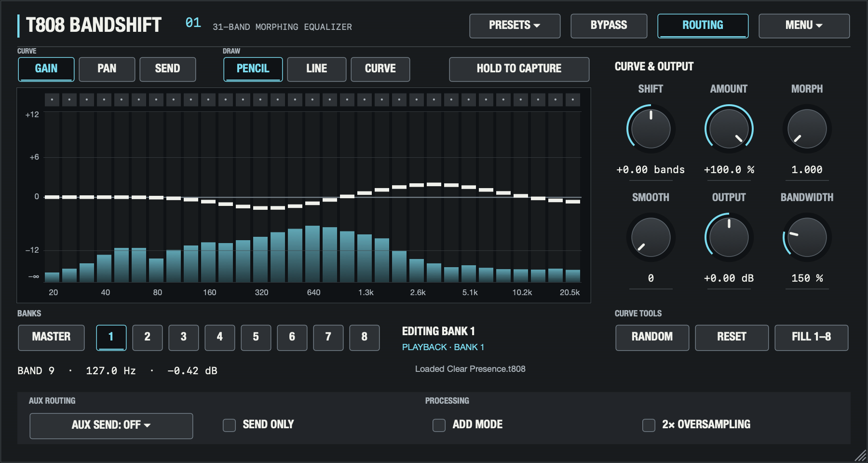Click the 1.000 morph value field

(807, 170)
